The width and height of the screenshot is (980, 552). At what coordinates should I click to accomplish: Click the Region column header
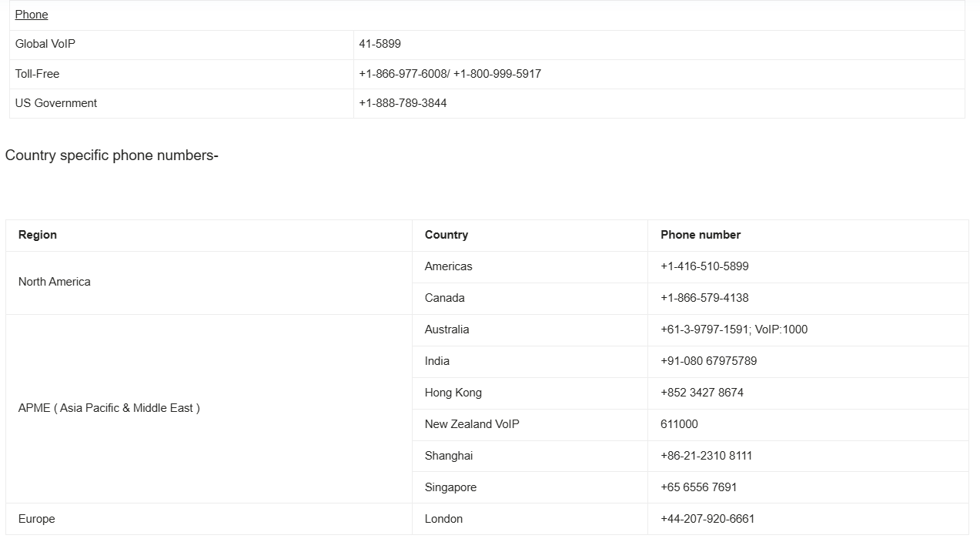(x=38, y=235)
